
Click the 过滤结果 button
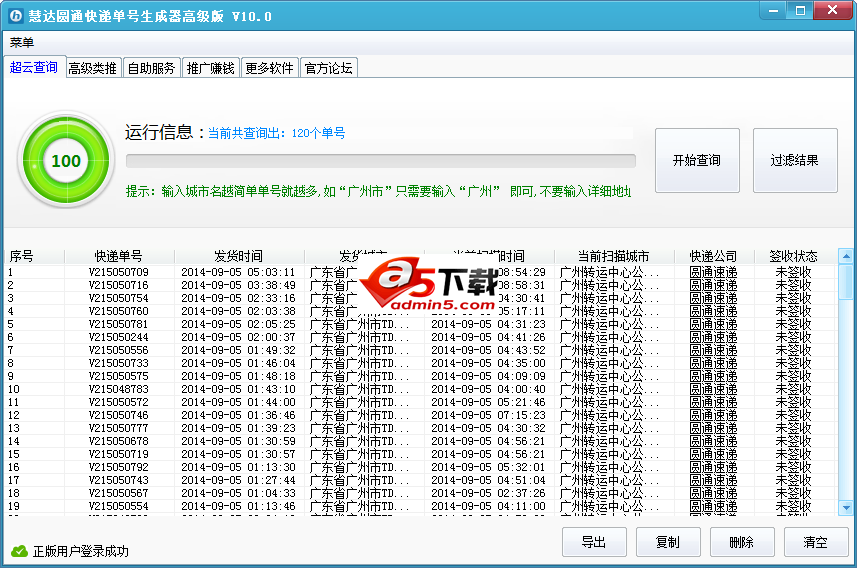click(795, 160)
